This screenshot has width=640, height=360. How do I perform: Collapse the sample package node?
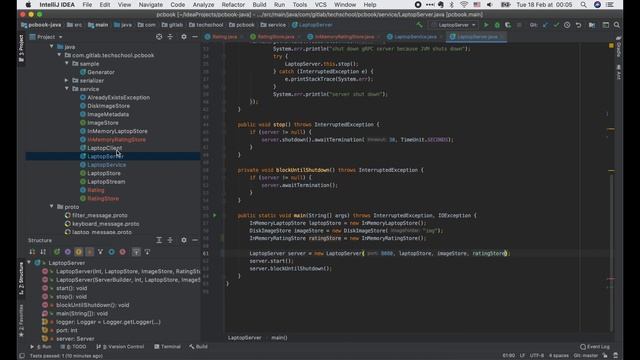pyautogui.click(x=67, y=63)
